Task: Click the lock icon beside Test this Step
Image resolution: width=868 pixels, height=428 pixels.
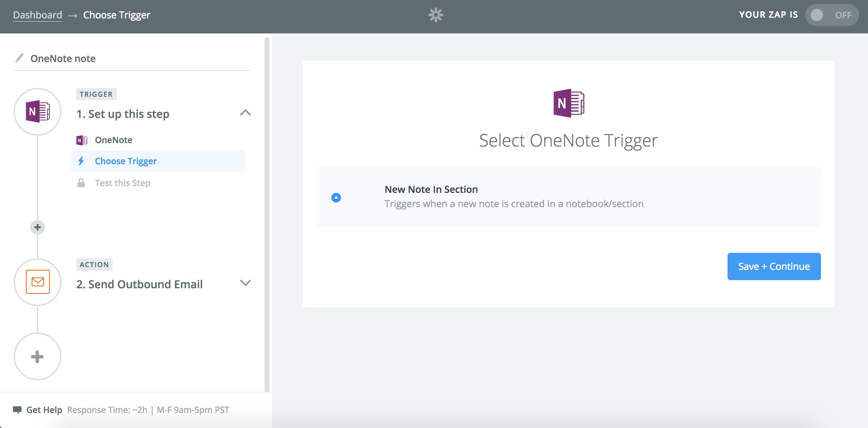Action: coord(81,183)
